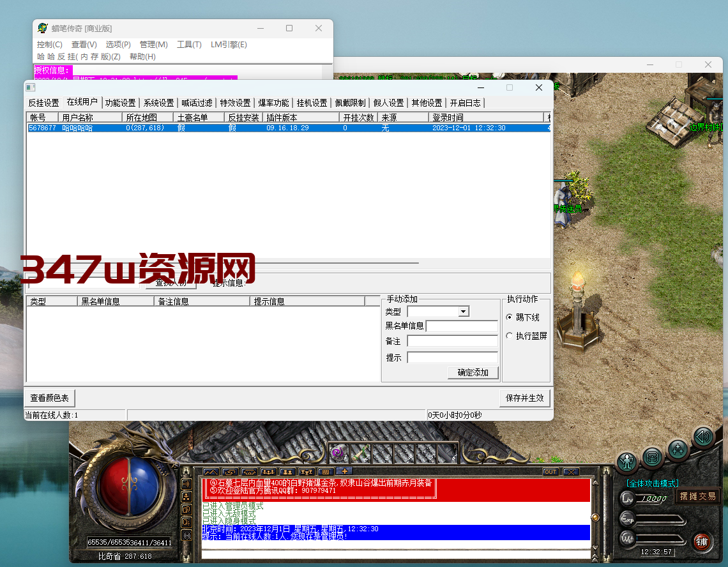728x567 pixels.
Task: Click the group hierarchy icon left of chat
Action: pyautogui.click(x=186, y=497)
